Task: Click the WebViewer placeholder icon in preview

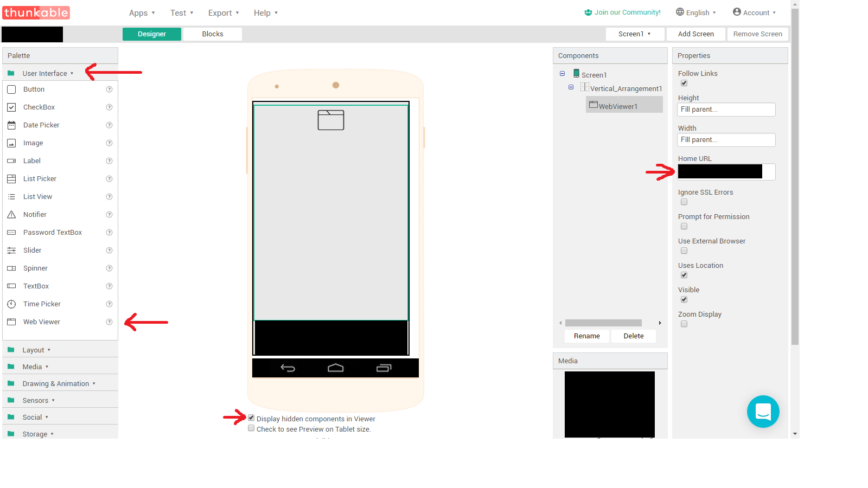Action: (331, 120)
